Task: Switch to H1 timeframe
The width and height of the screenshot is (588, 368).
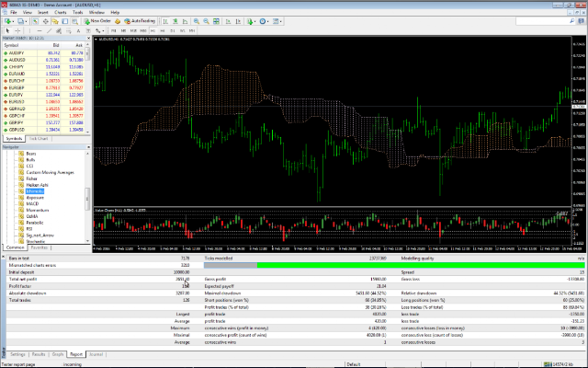Action: [x=153, y=30]
